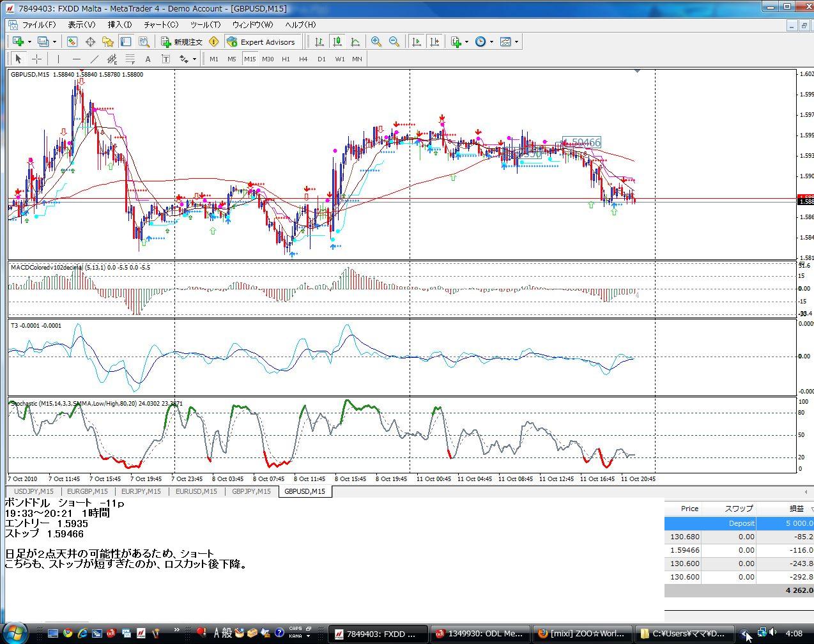Image resolution: width=814 pixels, height=644 pixels.
Task: Click the Deposit row in terminal
Action: click(x=739, y=523)
